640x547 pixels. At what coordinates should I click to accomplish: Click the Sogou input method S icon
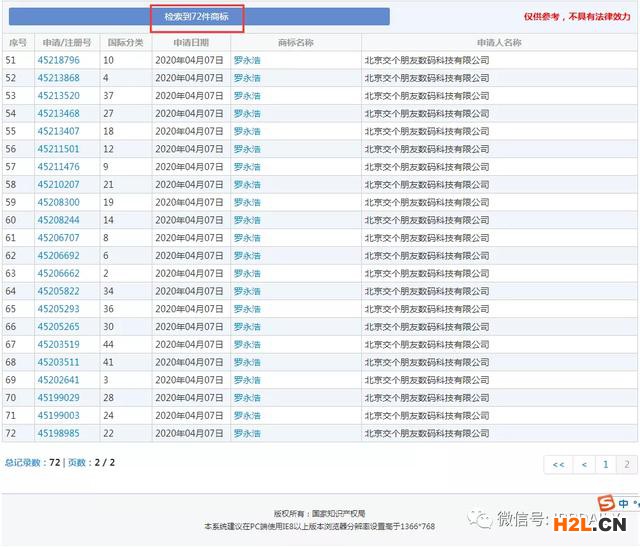tap(606, 503)
